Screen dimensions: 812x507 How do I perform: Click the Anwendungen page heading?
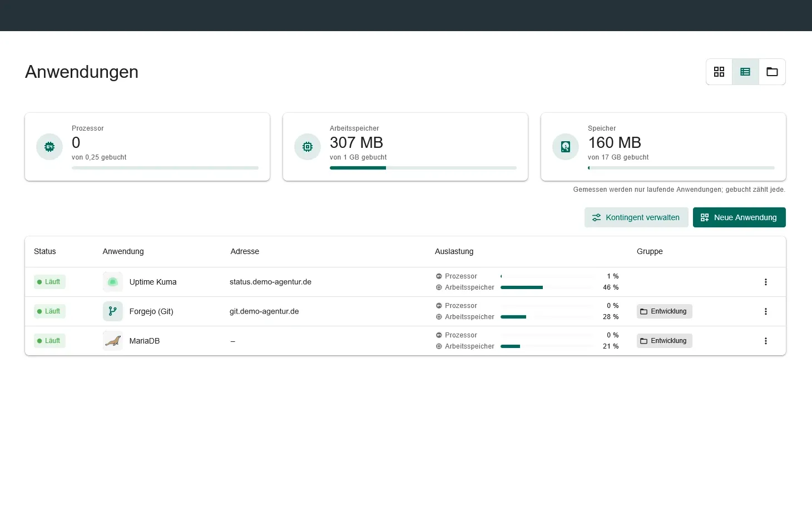pyautogui.click(x=82, y=72)
